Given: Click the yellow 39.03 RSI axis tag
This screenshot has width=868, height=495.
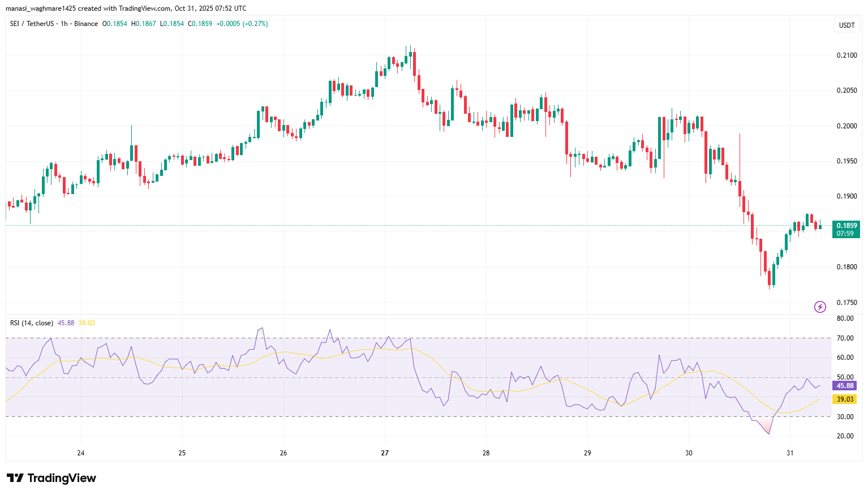Looking at the screenshot, I should 845,399.
